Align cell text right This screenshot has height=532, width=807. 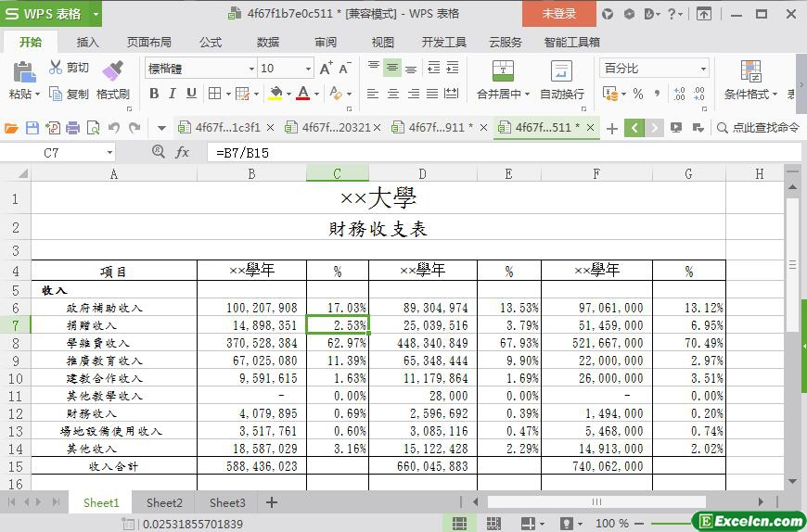click(x=413, y=94)
